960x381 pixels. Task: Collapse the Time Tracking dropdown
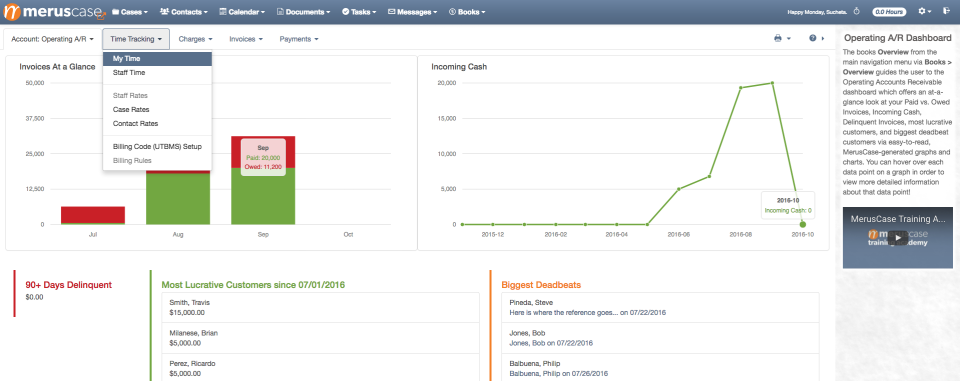coord(136,39)
